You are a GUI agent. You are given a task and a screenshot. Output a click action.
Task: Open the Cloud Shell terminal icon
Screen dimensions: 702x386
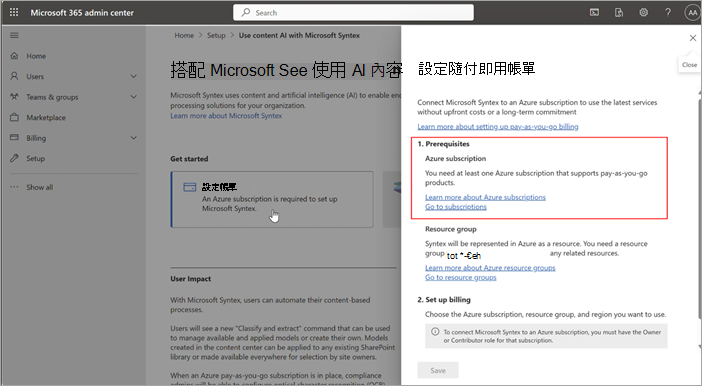[x=594, y=13]
